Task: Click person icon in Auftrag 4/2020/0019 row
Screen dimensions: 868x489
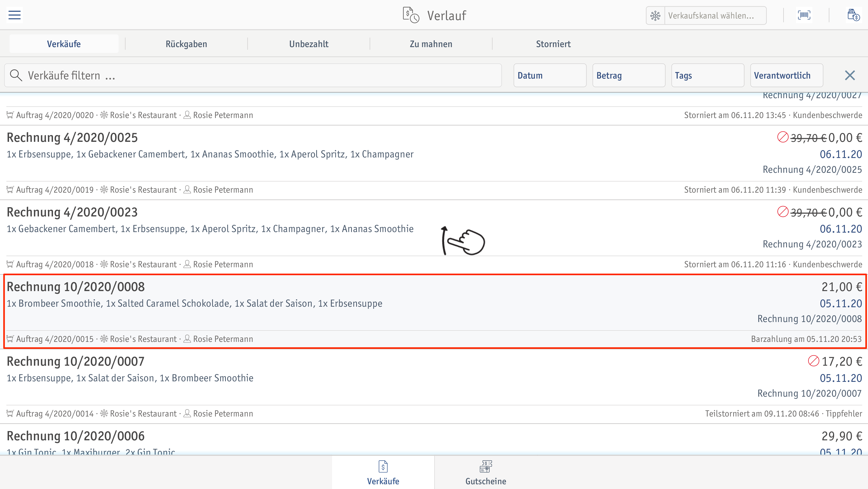Action: [x=187, y=190]
